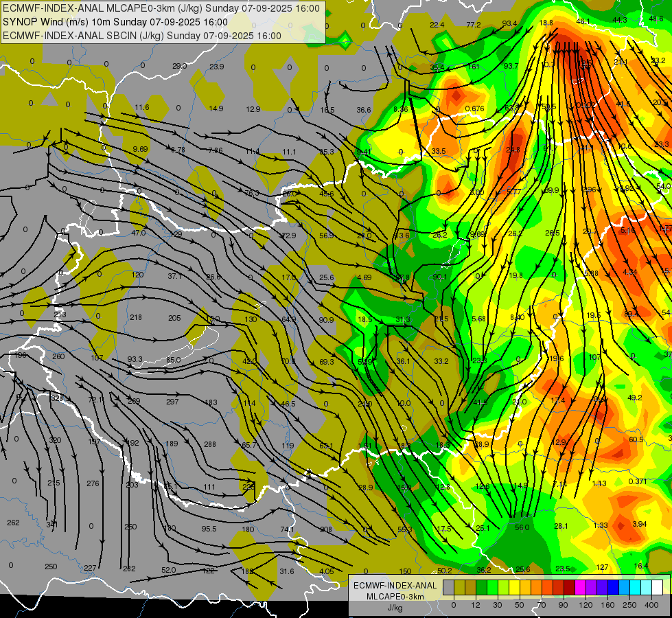Pick the white legend swatch

tap(658, 587)
